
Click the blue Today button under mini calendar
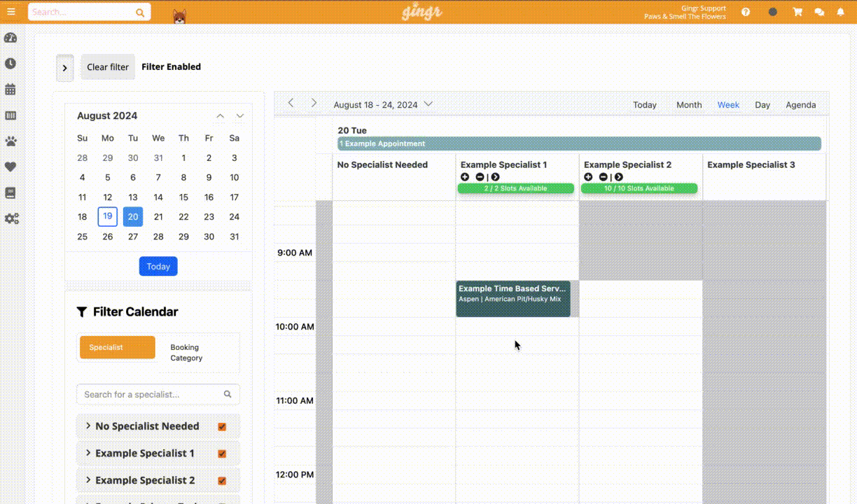[158, 266]
